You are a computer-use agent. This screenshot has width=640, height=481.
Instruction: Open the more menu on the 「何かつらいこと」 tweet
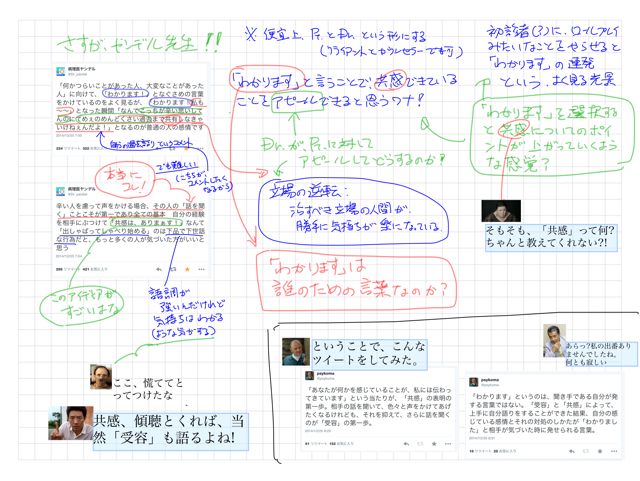coord(201,148)
